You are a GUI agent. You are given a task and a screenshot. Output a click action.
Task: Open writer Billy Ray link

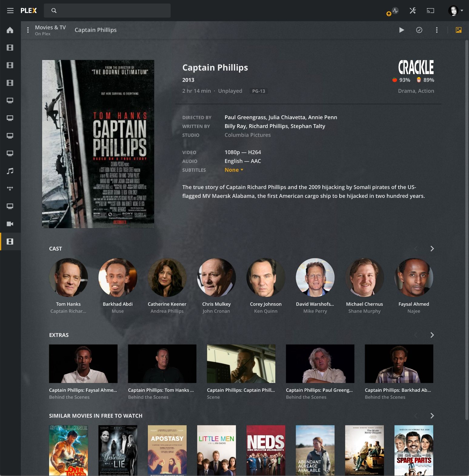tap(235, 126)
